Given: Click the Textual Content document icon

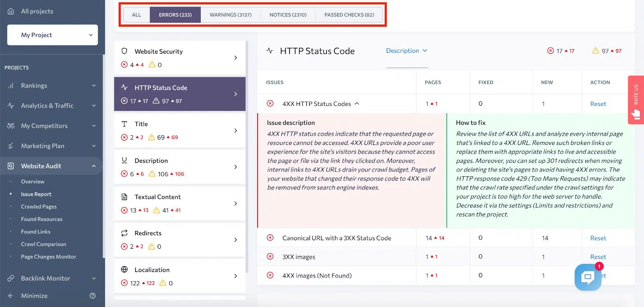Looking at the screenshot, I should coord(124,197).
